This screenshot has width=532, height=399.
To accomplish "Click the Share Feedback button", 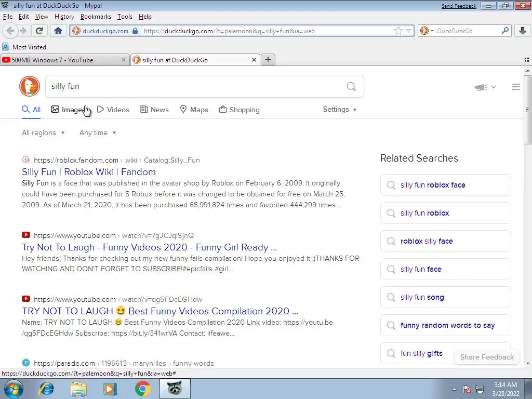I will (x=487, y=357).
